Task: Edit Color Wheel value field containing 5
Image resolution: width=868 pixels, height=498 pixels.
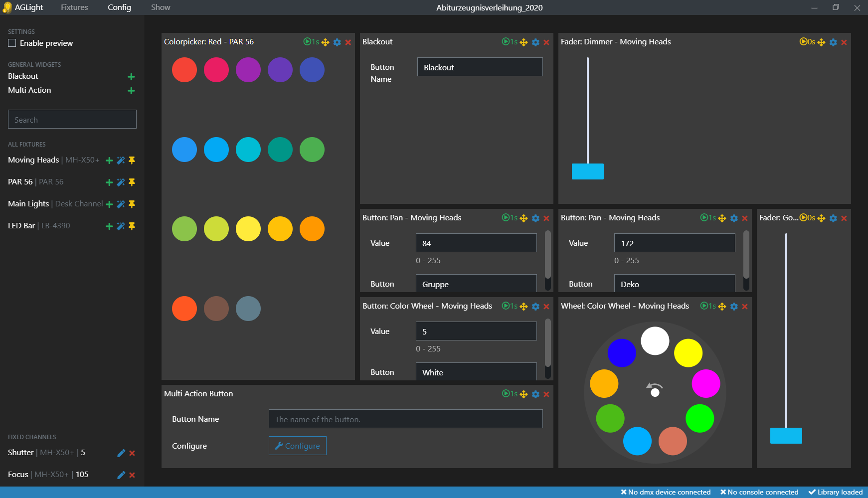Action: click(476, 331)
